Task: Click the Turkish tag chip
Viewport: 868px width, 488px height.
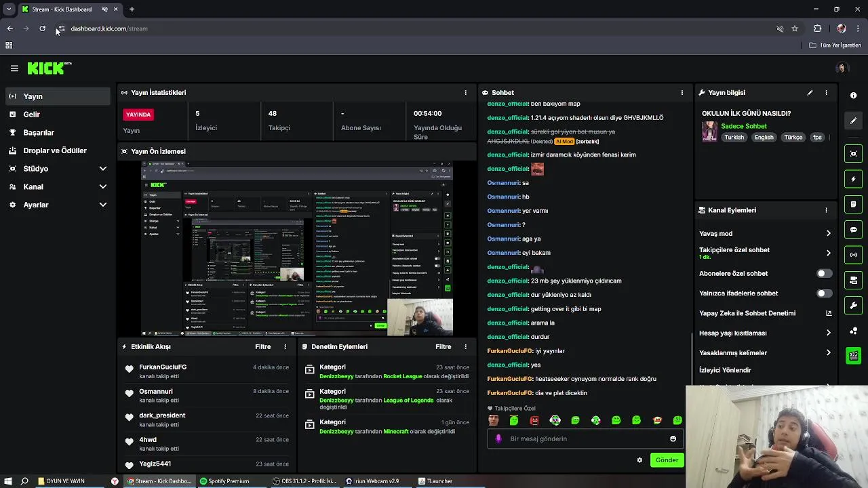Action: tap(734, 138)
